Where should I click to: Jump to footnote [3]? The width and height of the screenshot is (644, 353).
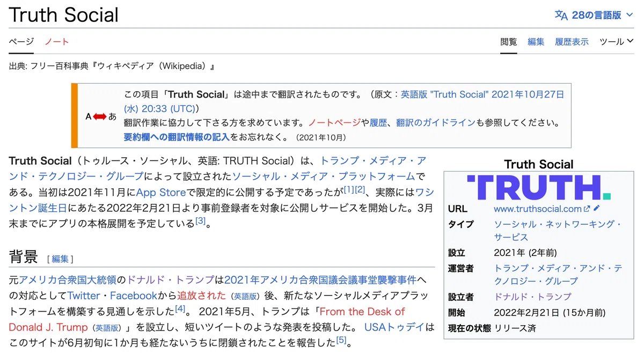click(x=200, y=220)
